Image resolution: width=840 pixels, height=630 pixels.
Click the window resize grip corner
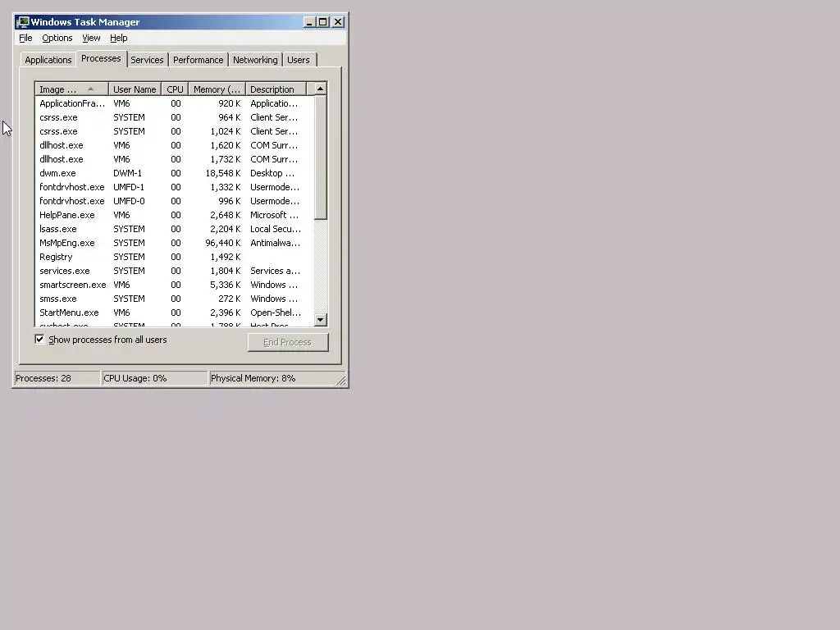pyautogui.click(x=341, y=381)
